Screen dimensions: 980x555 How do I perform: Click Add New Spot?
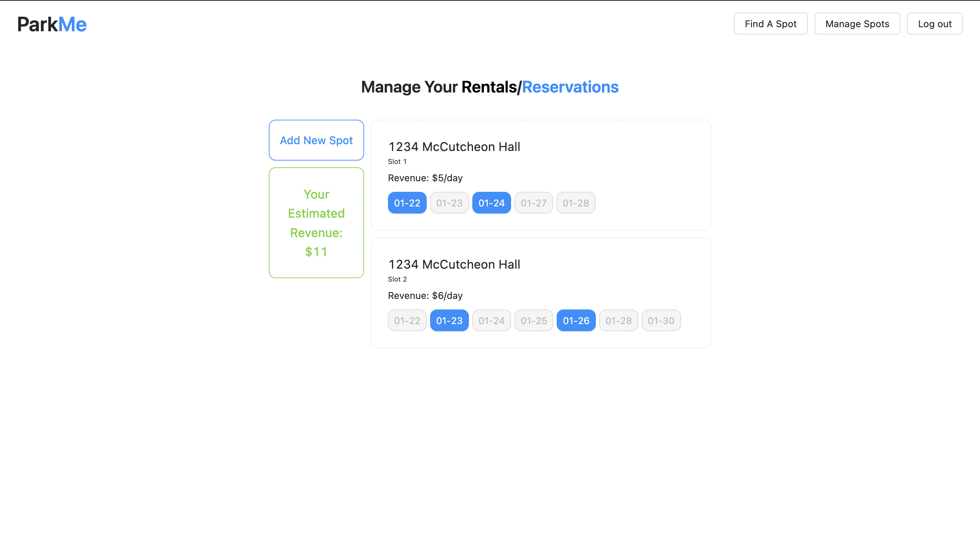coord(316,140)
